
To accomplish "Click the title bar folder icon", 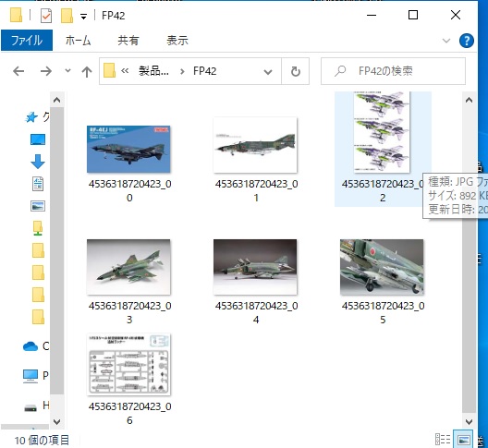I will tap(17, 15).
